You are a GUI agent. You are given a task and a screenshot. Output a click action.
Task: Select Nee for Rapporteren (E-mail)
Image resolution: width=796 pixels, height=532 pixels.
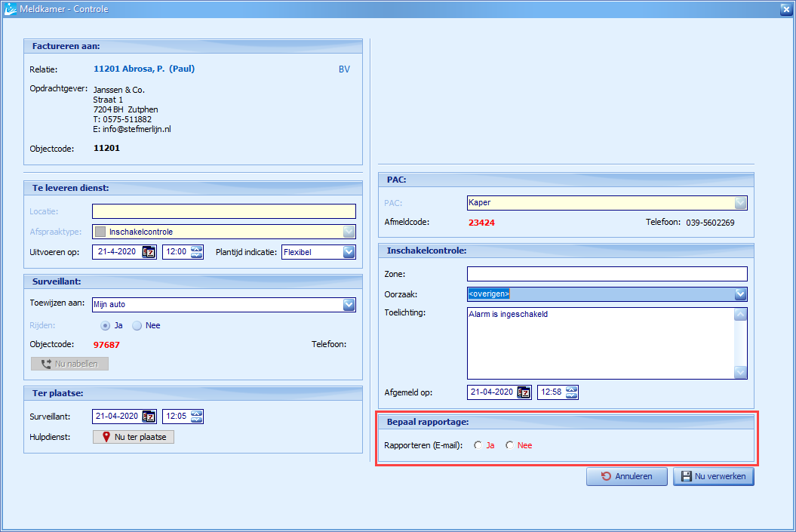(510, 445)
